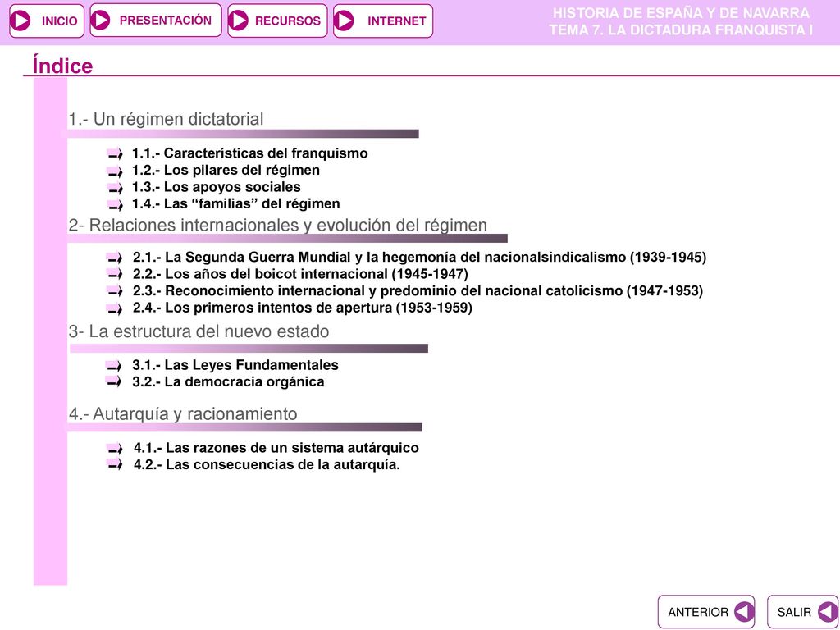Viewport: 840px width, 630px height.
Task: Click arrow bullet beside 4.2 consecuencias de la autarquía
Action: [x=115, y=465]
